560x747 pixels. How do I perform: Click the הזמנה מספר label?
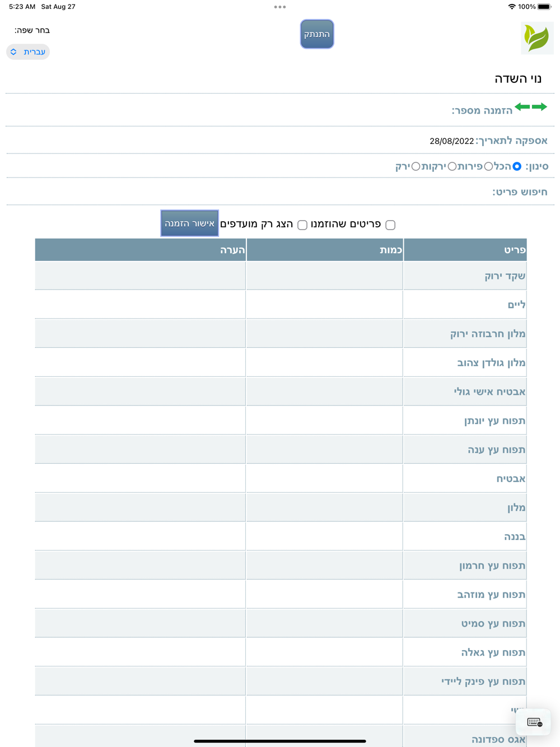(482, 111)
